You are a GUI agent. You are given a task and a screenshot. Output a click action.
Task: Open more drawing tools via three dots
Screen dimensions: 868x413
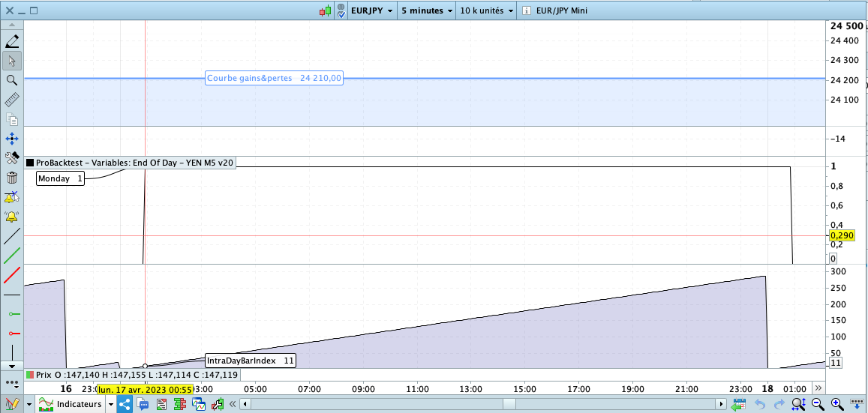click(x=12, y=382)
